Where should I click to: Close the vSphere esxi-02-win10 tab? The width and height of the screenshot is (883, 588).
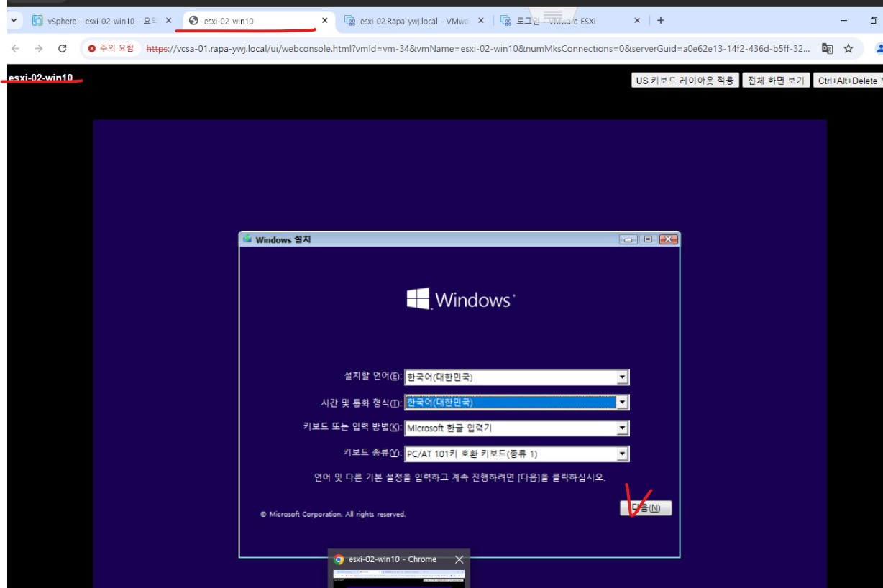(169, 21)
